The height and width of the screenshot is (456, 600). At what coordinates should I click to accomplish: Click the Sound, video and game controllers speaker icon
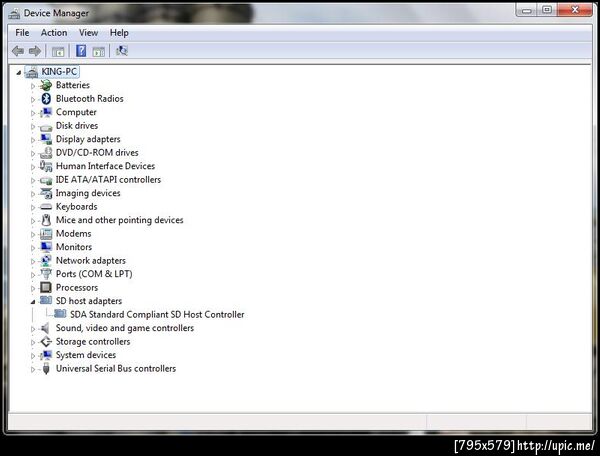(46, 328)
